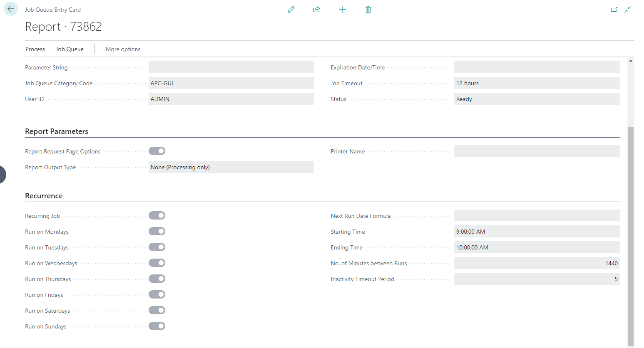
Task: Toggle Run on Thursdays switch
Action: (157, 279)
